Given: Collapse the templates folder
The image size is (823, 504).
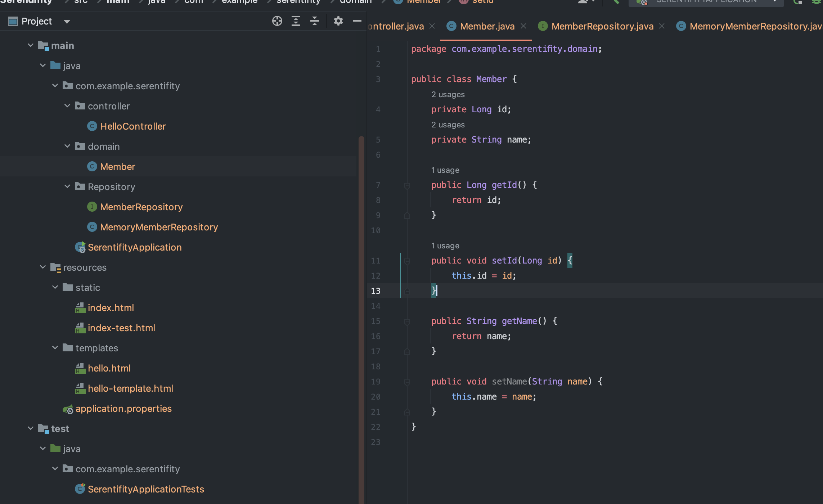Looking at the screenshot, I should [x=55, y=348].
